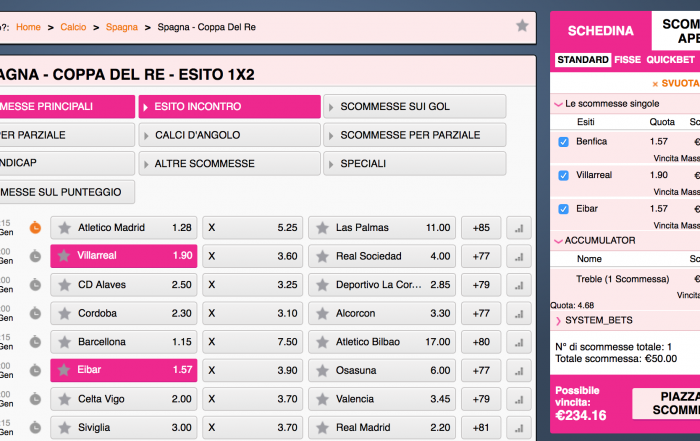The height and width of the screenshot is (441, 700).
Task: Select Atletico Madrid at 1.28 odds
Action: click(124, 228)
